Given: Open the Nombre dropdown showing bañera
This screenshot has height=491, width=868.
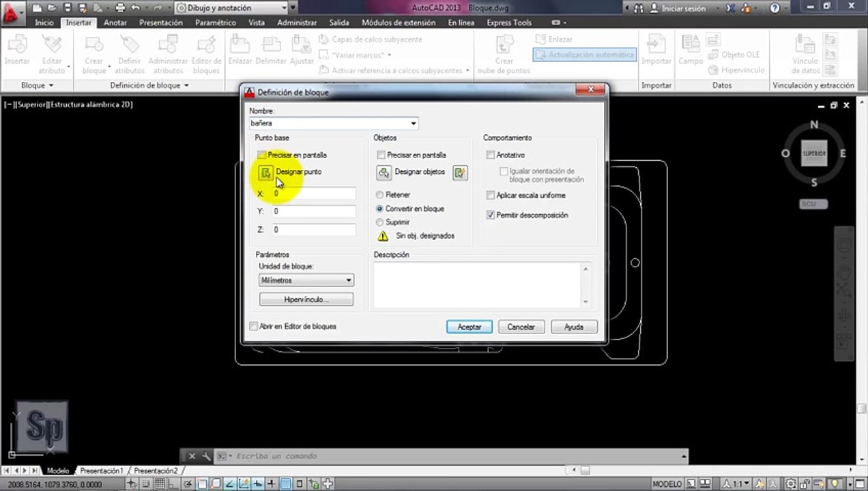Looking at the screenshot, I should click(414, 123).
